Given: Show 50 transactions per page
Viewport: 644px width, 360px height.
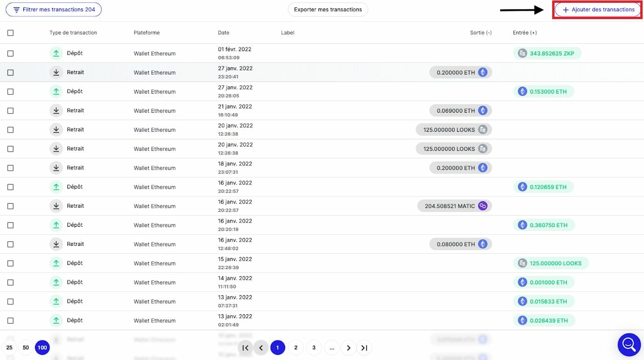Looking at the screenshot, I should 26,347.
